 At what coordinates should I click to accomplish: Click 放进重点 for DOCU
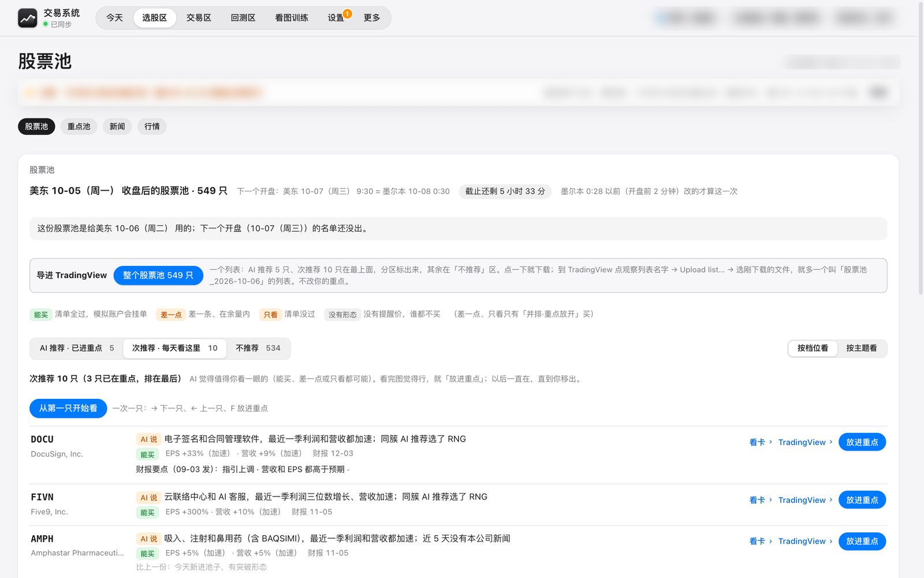click(x=862, y=442)
